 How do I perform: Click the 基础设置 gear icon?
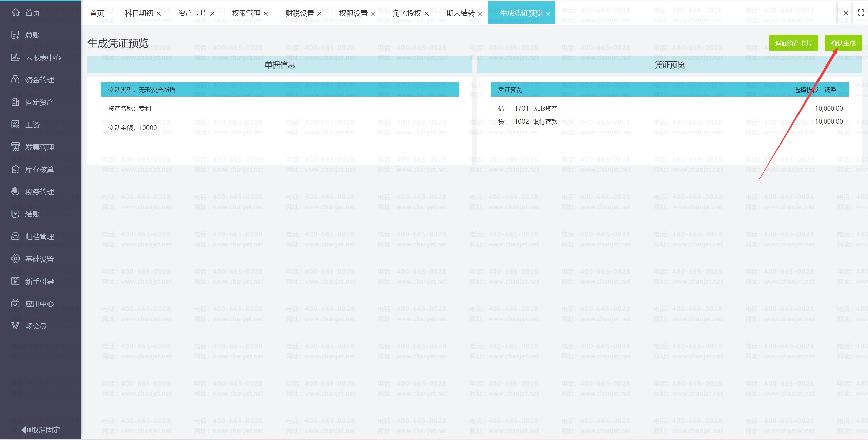click(15, 259)
